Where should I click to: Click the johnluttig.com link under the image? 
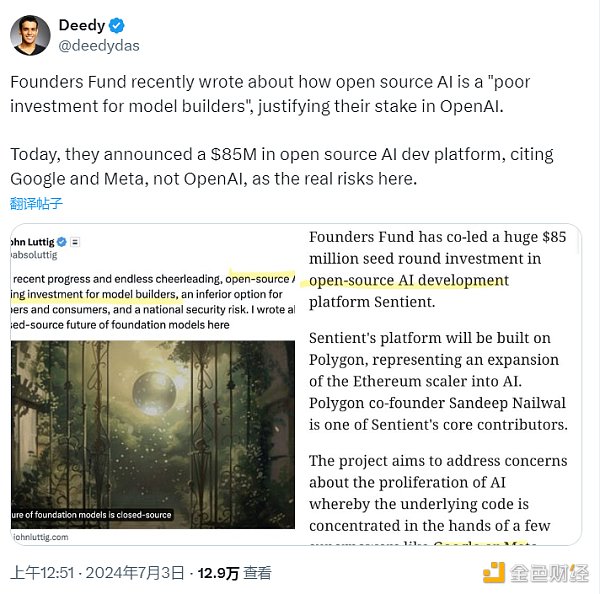pyautogui.click(x=43, y=536)
